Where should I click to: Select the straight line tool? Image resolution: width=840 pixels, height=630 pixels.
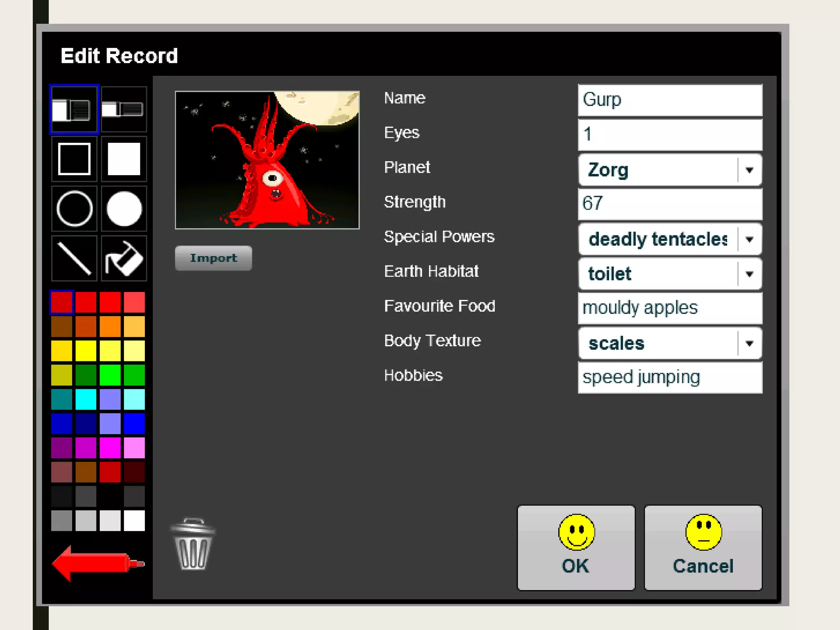(x=74, y=258)
